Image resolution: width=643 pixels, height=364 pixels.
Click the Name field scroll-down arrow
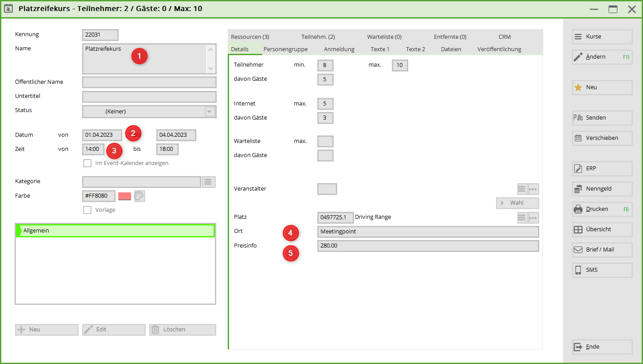tap(211, 68)
